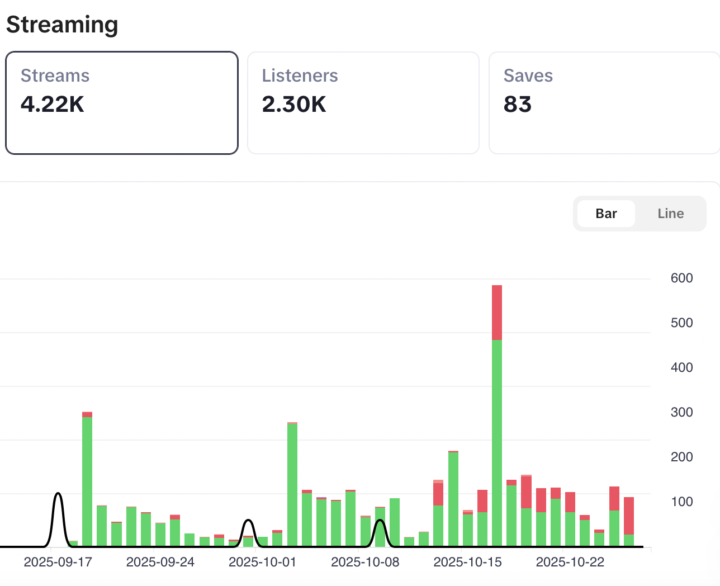Image resolution: width=720 pixels, height=586 pixels.
Task: Select the Bar chart view
Action: click(606, 213)
